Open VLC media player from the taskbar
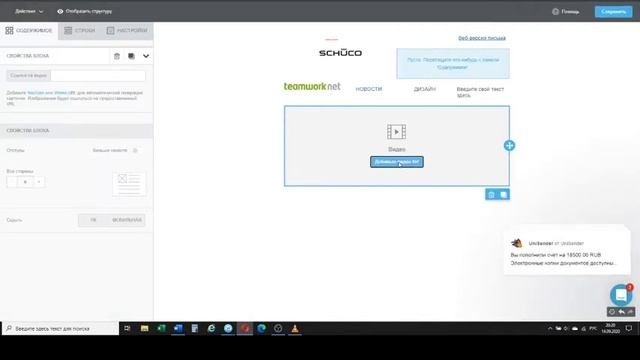 pyautogui.click(x=295, y=328)
